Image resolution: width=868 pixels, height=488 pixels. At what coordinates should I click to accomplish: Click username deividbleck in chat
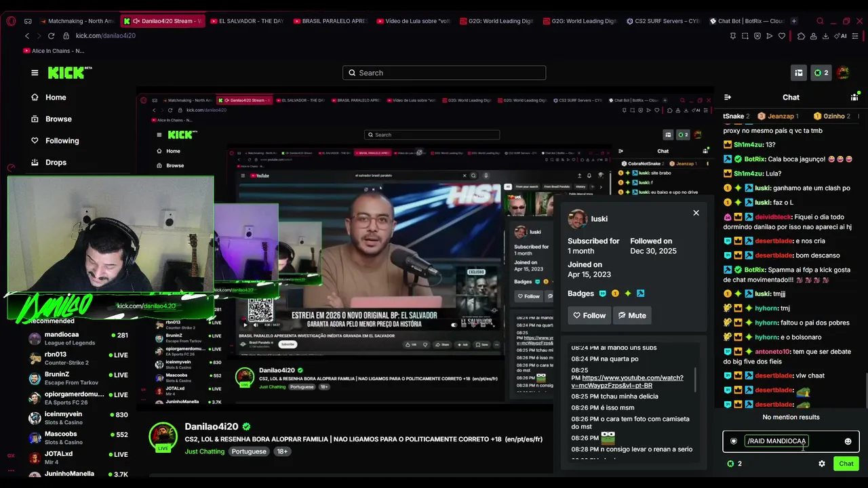tap(773, 217)
